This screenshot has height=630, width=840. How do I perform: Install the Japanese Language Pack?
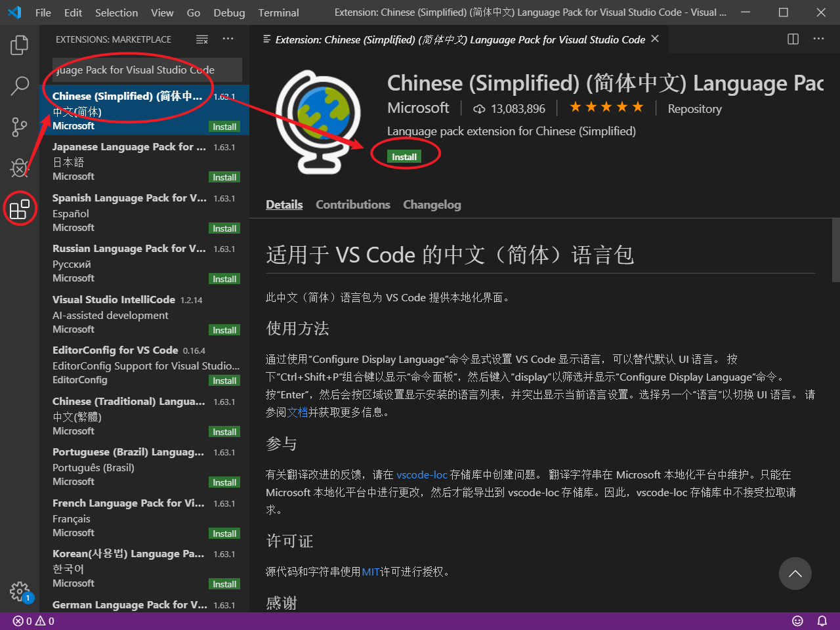[224, 177]
